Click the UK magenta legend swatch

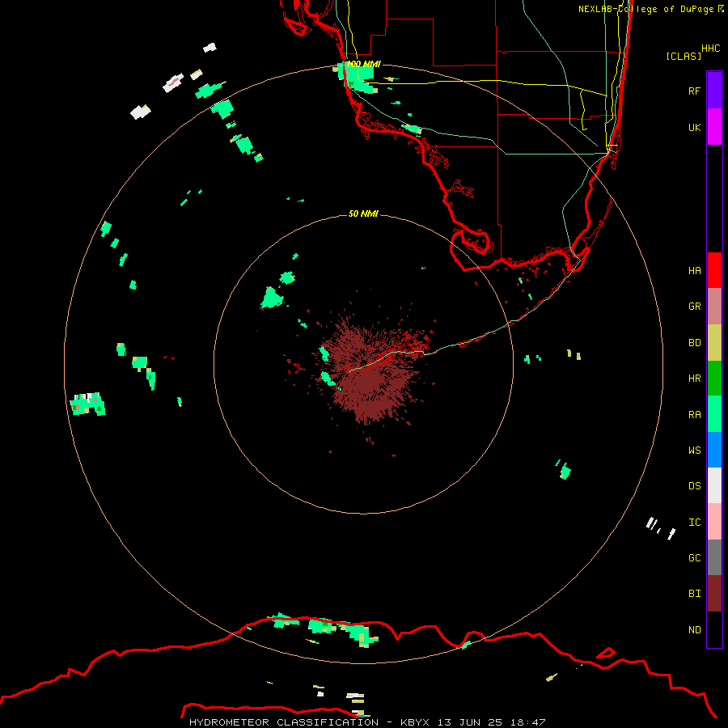714,127
